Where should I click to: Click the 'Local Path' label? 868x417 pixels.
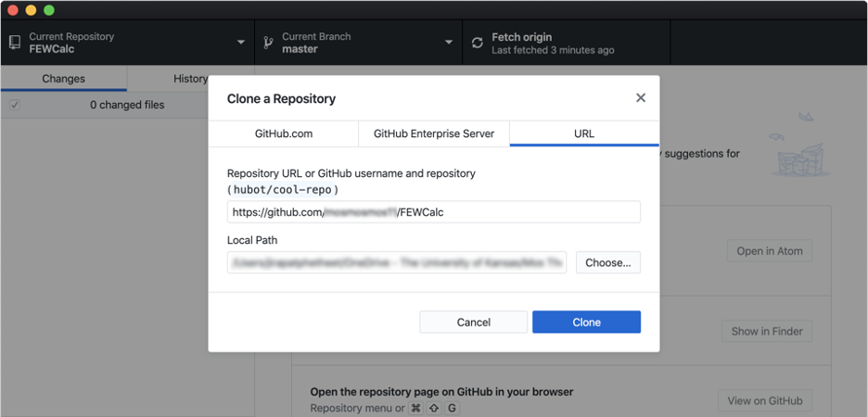pyautogui.click(x=252, y=241)
